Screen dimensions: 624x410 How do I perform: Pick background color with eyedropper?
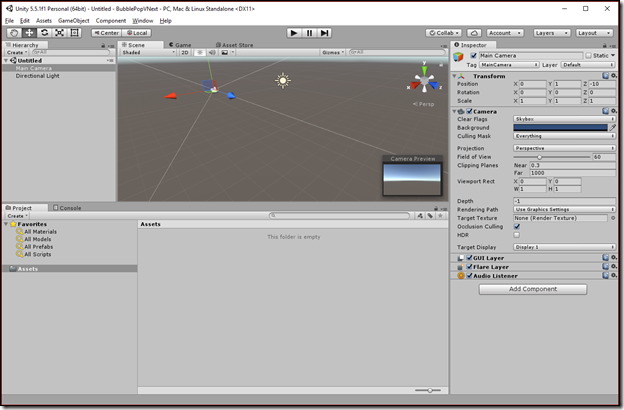click(613, 127)
